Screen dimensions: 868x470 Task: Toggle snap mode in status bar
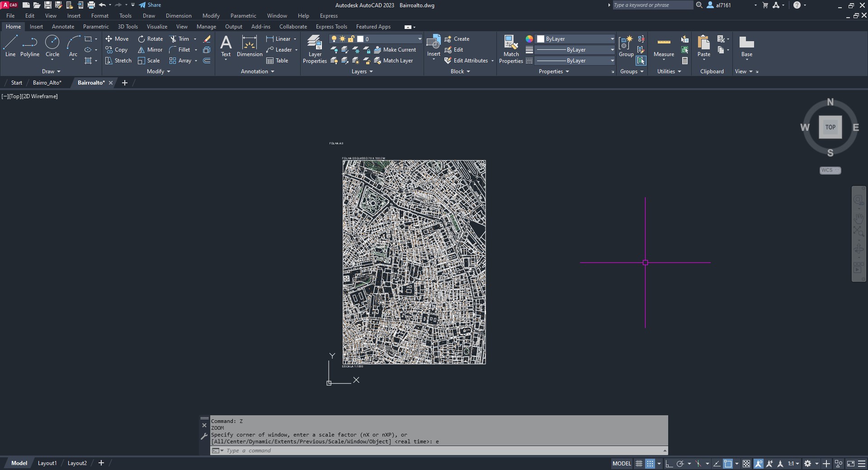pos(650,464)
